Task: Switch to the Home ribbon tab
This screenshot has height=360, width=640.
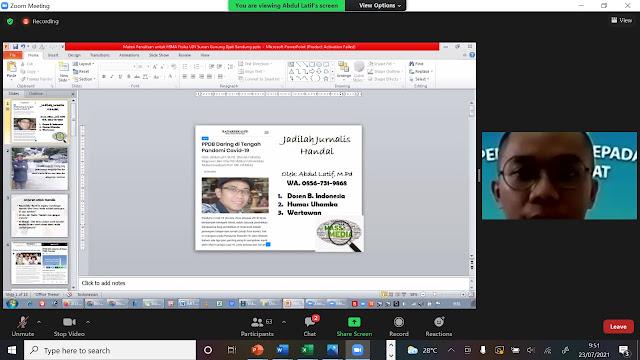Action: point(33,55)
